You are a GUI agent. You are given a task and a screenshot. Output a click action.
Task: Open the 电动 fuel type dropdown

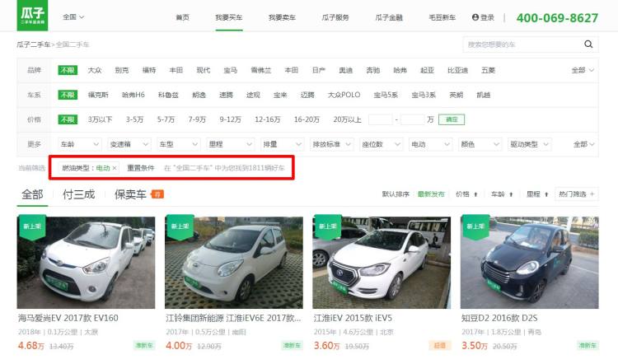[x=430, y=144]
